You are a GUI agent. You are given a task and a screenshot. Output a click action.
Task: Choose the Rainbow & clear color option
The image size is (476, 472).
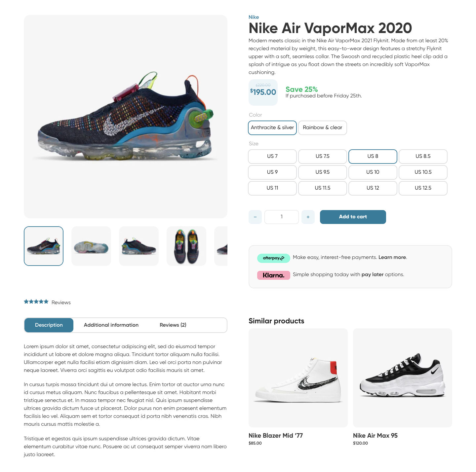(x=323, y=127)
